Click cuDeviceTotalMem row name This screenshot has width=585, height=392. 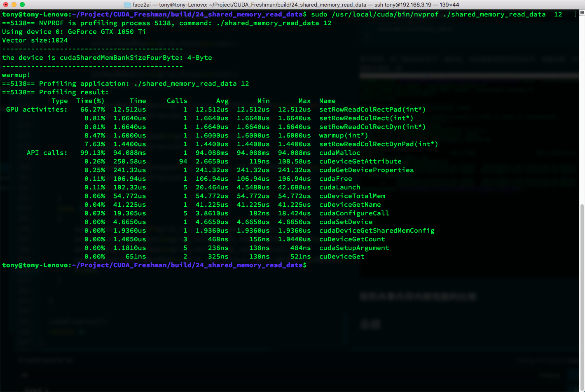pos(352,196)
